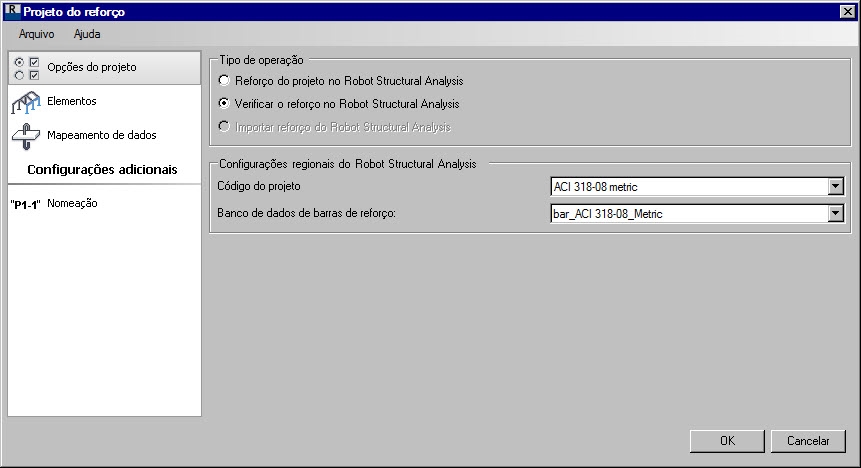Expand the Código do projeto dropdown arrow
The width and height of the screenshot is (861, 468).
pyautogui.click(x=835, y=187)
